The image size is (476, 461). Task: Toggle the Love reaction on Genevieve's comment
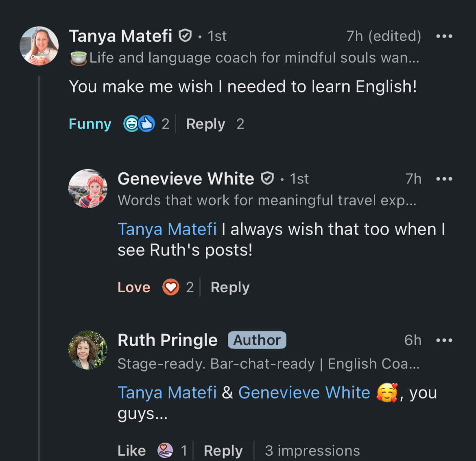pos(133,287)
